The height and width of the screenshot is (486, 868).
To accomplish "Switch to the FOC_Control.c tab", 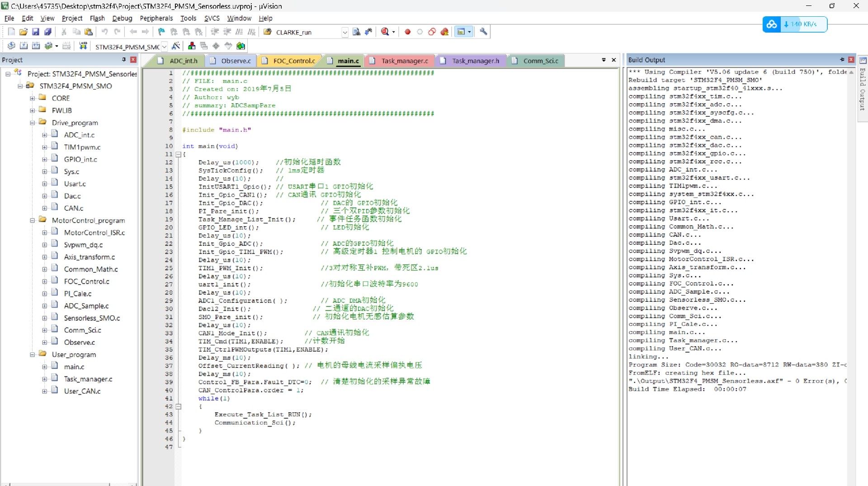I will 289,61.
